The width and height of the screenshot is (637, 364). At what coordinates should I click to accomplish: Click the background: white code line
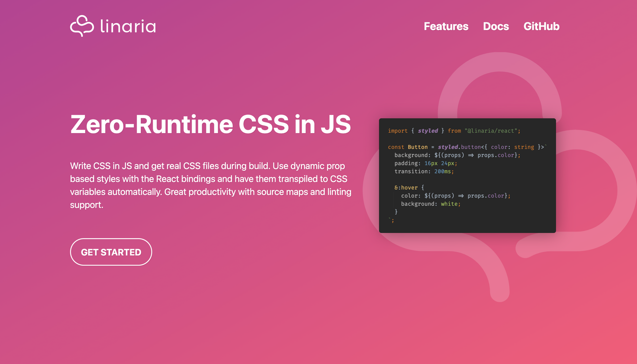point(431,204)
